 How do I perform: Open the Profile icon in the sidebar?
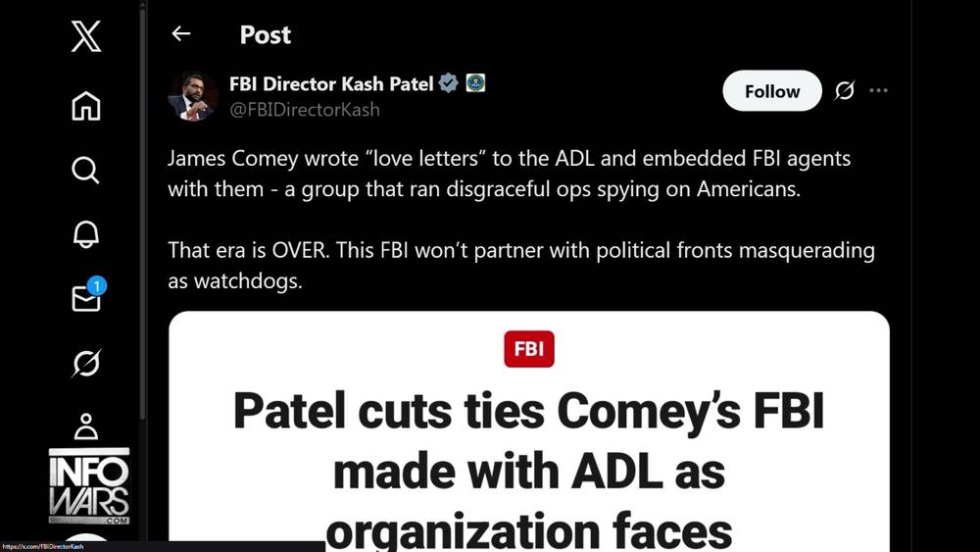pyautogui.click(x=85, y=427)
